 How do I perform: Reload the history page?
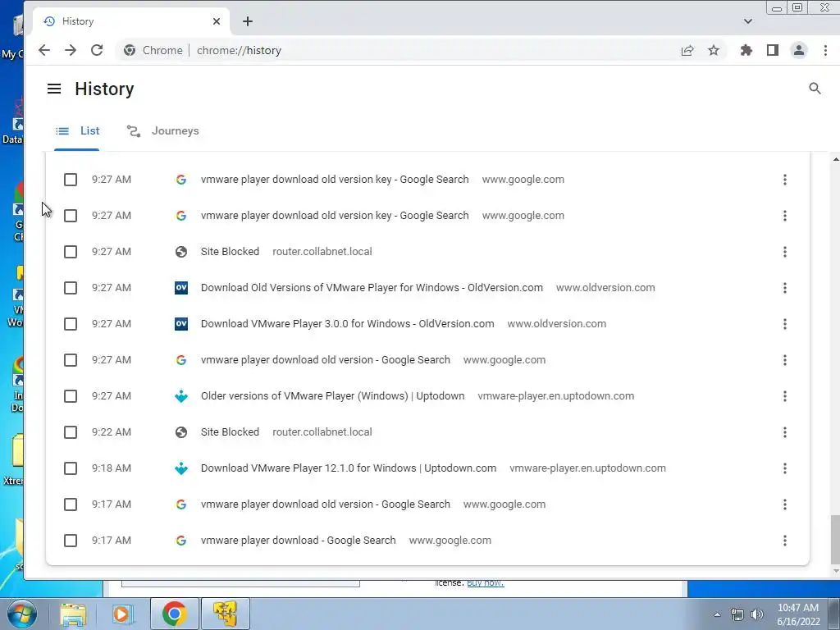pos(97,50)
